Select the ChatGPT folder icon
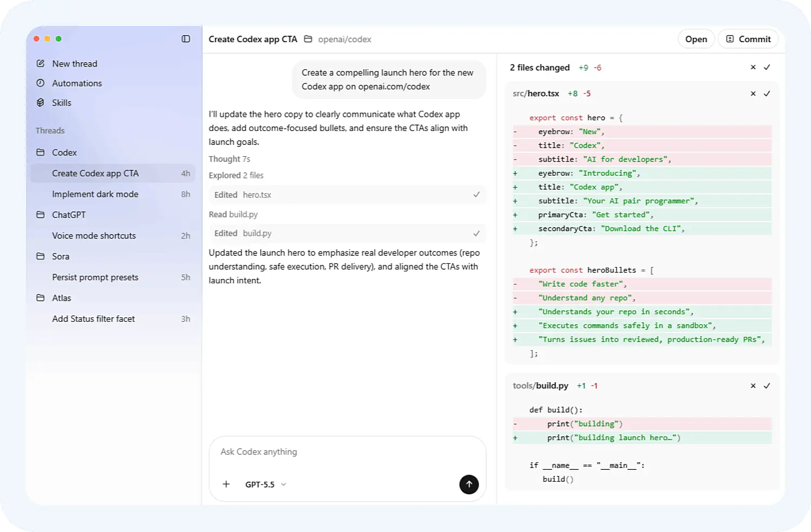 41,215
